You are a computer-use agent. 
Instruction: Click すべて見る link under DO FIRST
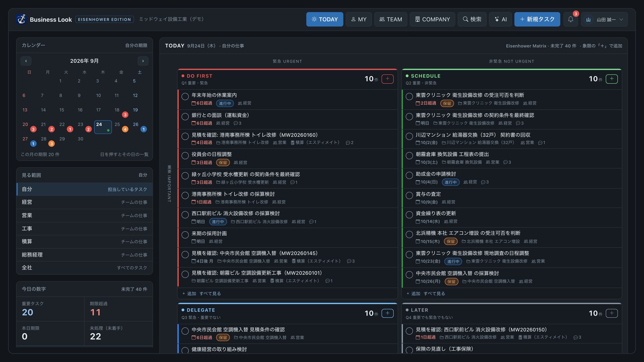[210, 294]
